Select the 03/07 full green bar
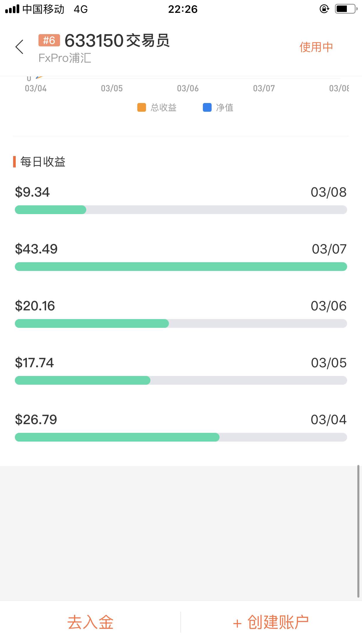This screenshot has width=362, height=644. coord(181,267)
